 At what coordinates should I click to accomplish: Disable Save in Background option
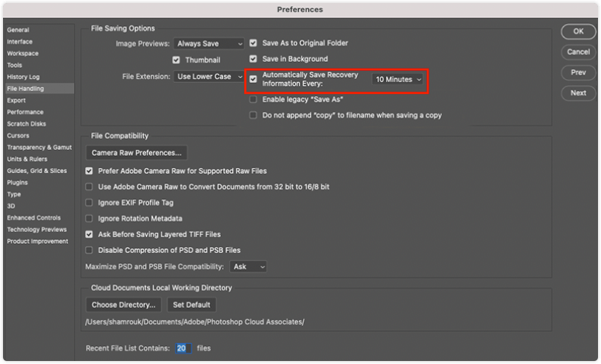click(253, 59)
